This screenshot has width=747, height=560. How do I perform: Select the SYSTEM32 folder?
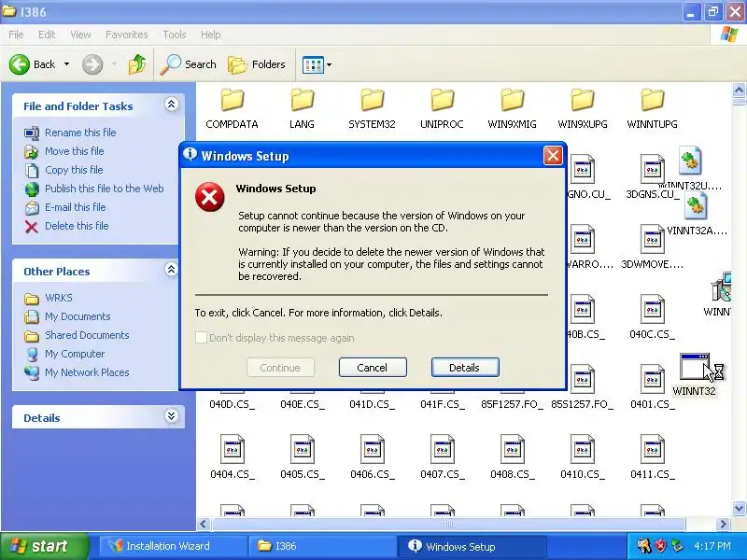[x=372, y=109]
